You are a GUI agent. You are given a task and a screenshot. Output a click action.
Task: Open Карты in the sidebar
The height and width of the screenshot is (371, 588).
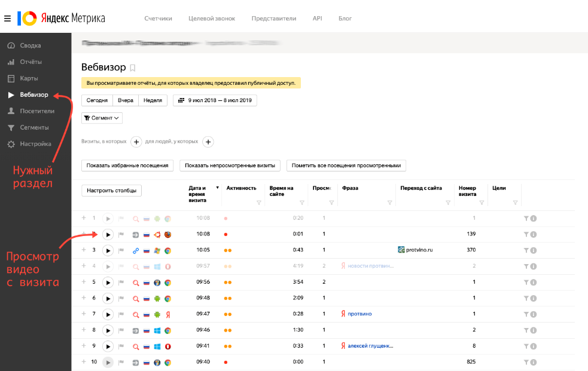[29, 78]
